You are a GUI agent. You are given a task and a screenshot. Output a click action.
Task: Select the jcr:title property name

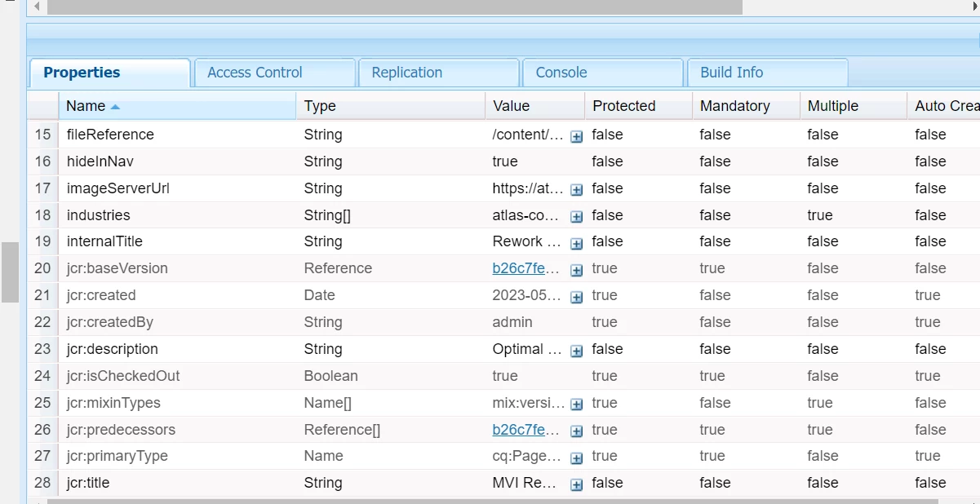click(88, 483)
